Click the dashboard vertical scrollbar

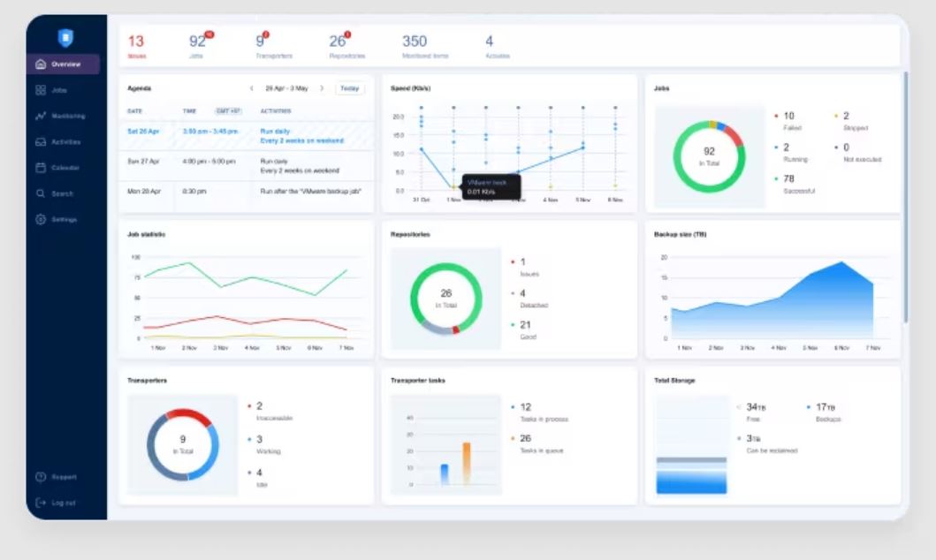[x=906, y=197]
